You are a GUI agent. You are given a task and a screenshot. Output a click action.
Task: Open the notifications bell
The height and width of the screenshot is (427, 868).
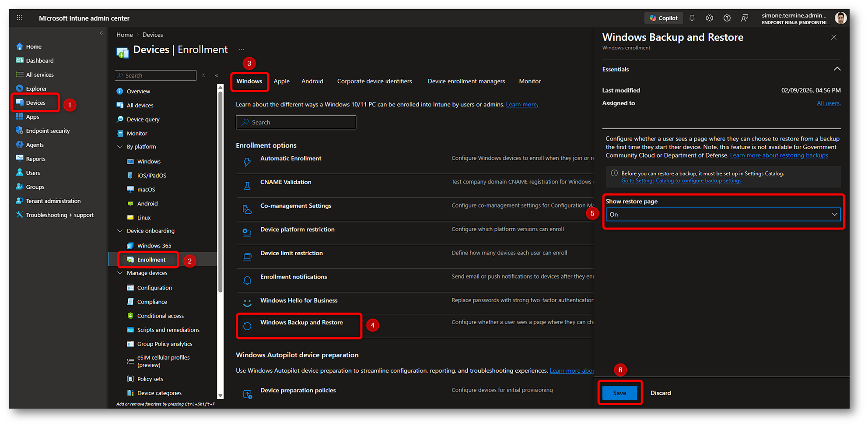point(692,18)
